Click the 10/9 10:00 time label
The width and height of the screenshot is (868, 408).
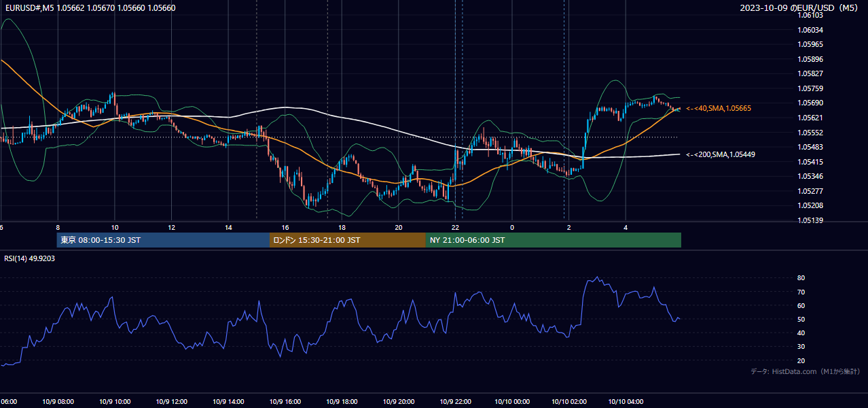115,402
